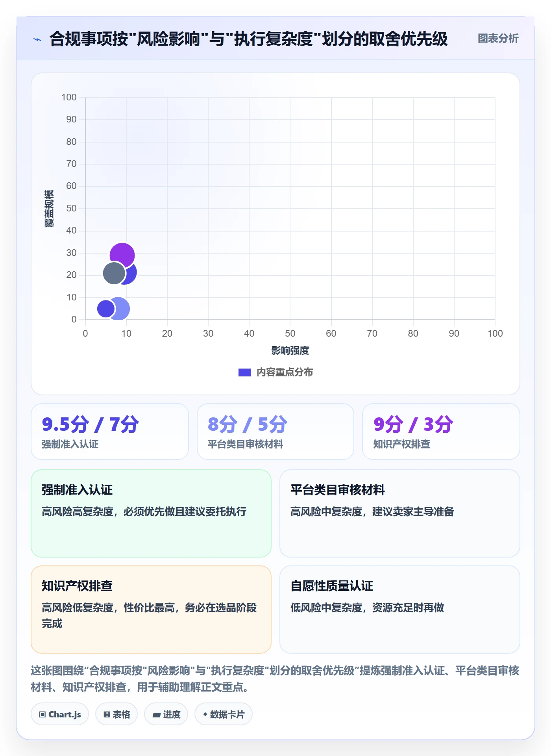
Task: Select the purple bubble in the chart
Action: pyautogui.click(x=122, y=255)
